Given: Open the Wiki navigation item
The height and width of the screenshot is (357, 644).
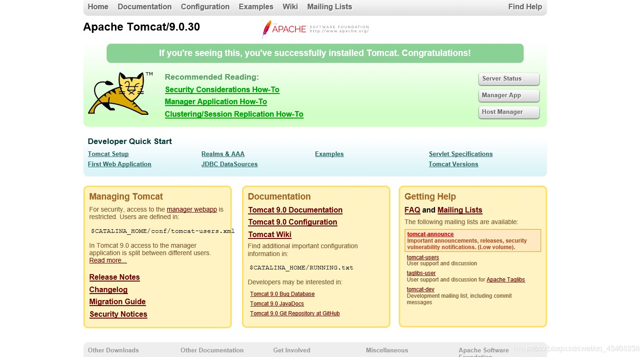Looking at the screenshot, I should tap(290, 6).
